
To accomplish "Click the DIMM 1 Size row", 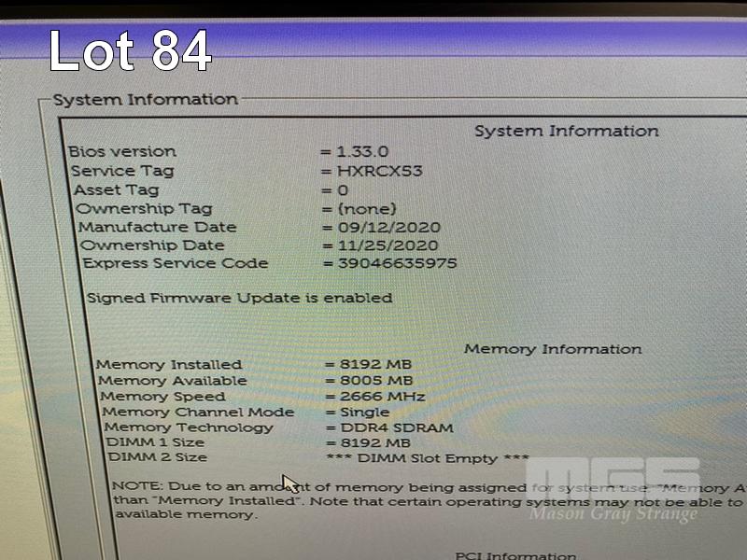I will click(259, 442).
